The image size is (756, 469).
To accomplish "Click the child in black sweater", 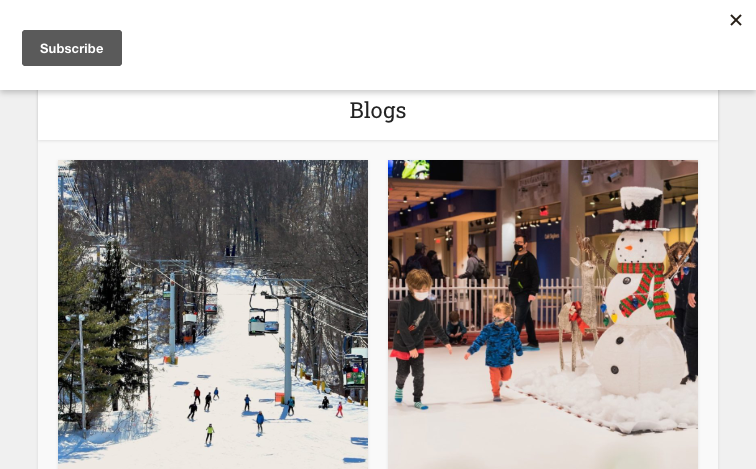I will [x=418, y=337].
